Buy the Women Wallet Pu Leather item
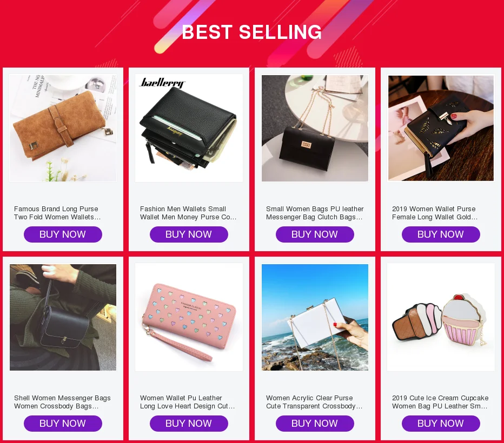 [189, 424]
